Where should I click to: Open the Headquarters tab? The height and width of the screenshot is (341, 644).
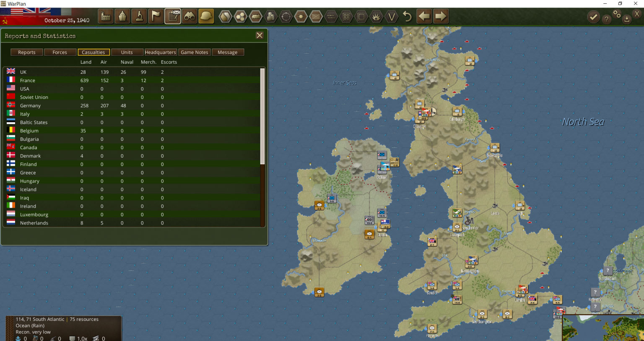[x=161, y=52]
